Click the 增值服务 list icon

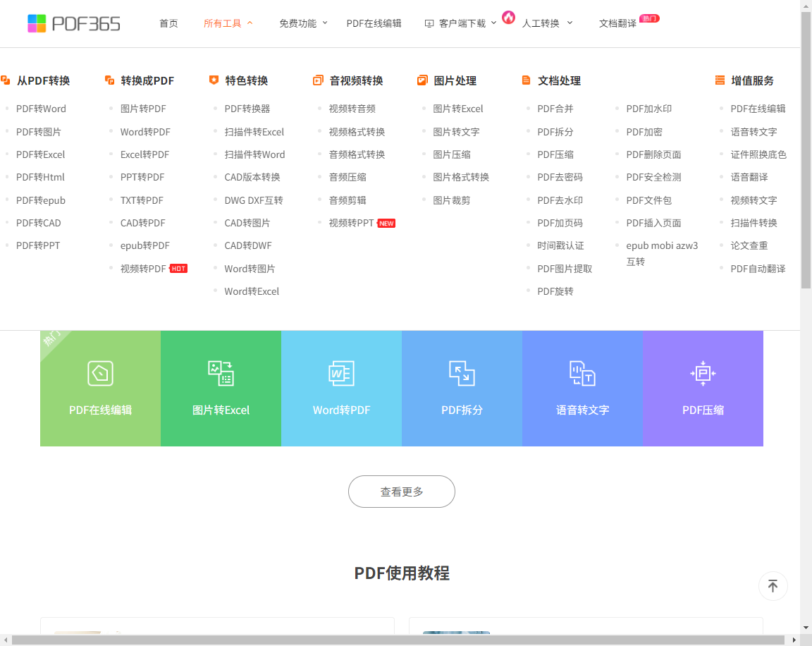(720, 80)
